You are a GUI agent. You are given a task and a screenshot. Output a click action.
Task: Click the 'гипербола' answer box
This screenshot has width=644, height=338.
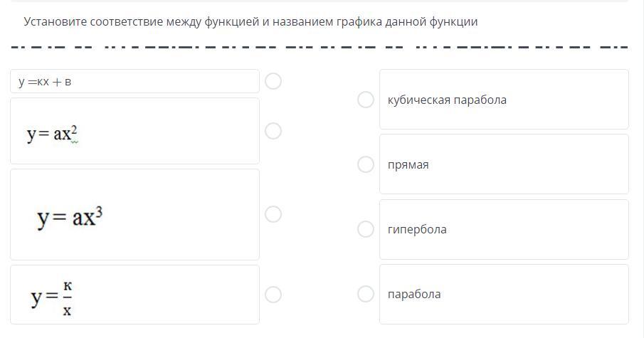504,229
